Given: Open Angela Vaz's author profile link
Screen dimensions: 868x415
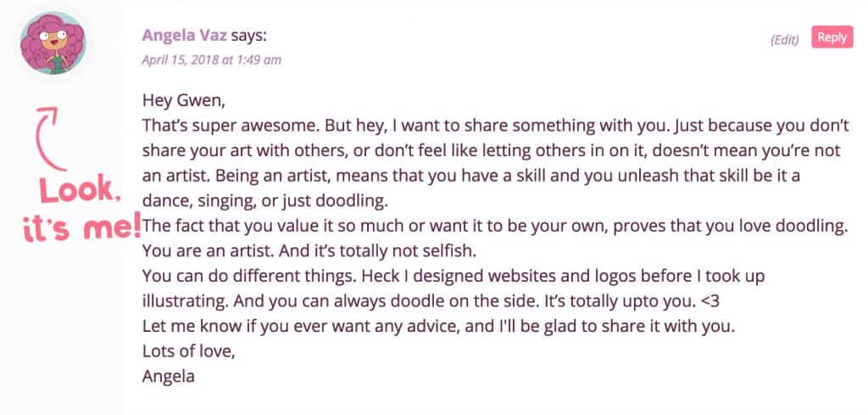Looking at the screenshot, I should [x=184, y=36].
